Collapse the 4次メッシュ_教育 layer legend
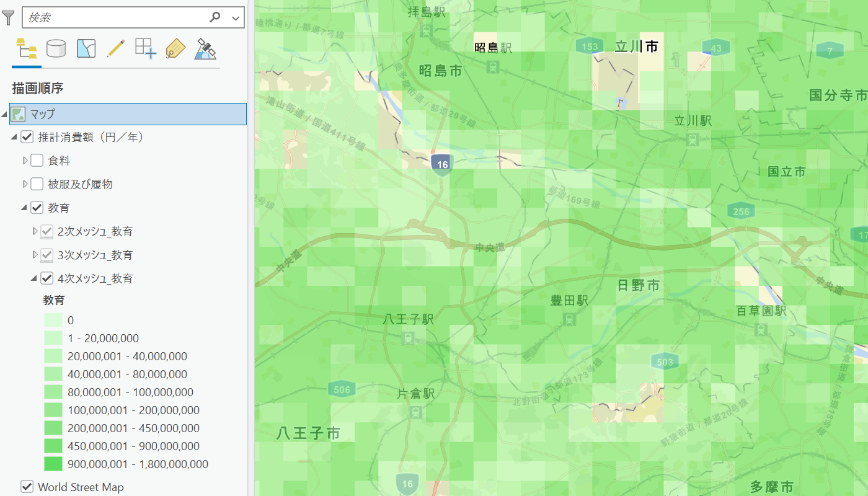The width and height of the screenshot is (868, 496). [34, 279]
